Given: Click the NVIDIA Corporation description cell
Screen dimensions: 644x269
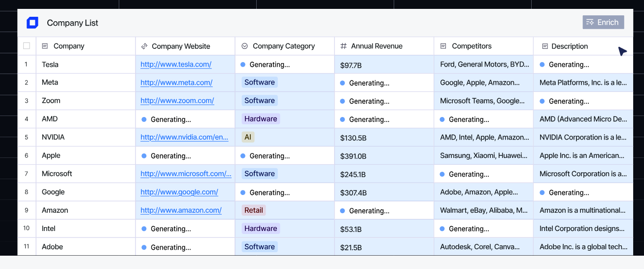Looking at the screenshot, I should pos(583,137).
